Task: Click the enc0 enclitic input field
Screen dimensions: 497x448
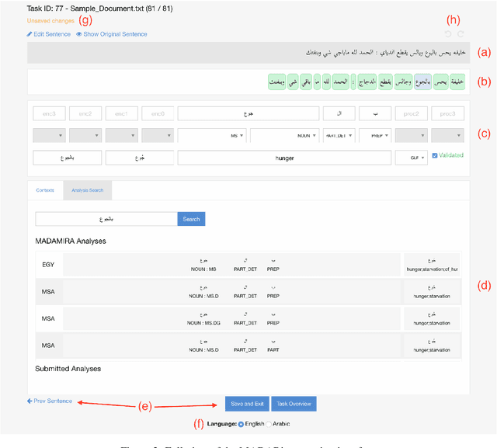Action: (158, 113)
